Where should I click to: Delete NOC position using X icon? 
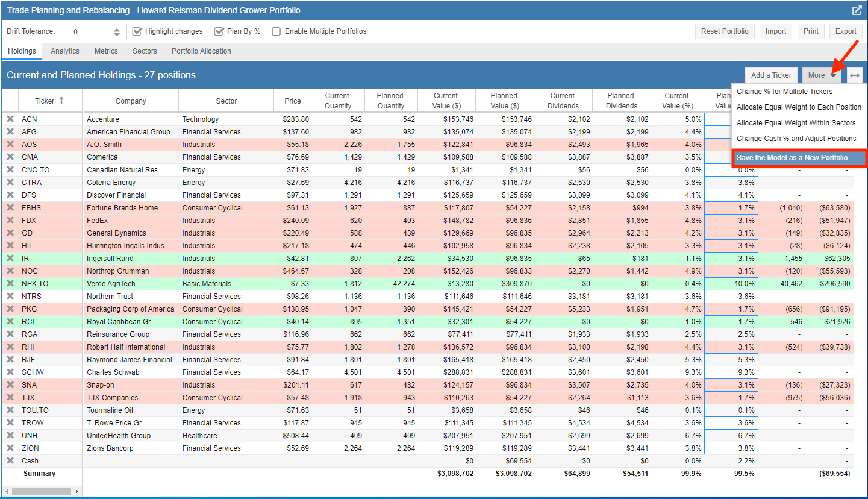tap(10, 271)
